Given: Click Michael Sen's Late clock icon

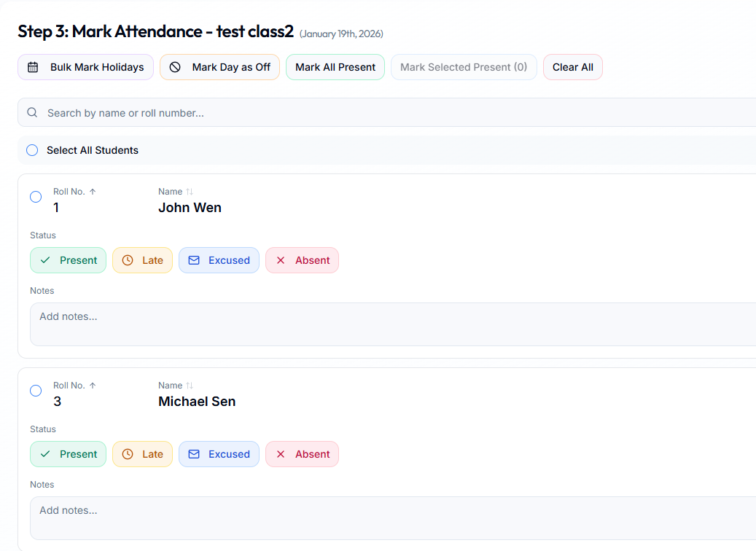Looking at the screenshot, I should coord(128,454).
